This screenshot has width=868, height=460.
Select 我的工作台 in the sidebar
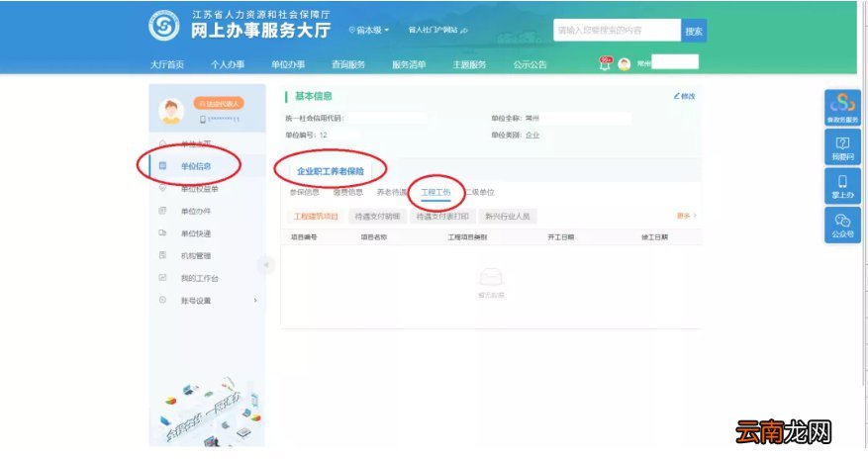click(199, 278)
